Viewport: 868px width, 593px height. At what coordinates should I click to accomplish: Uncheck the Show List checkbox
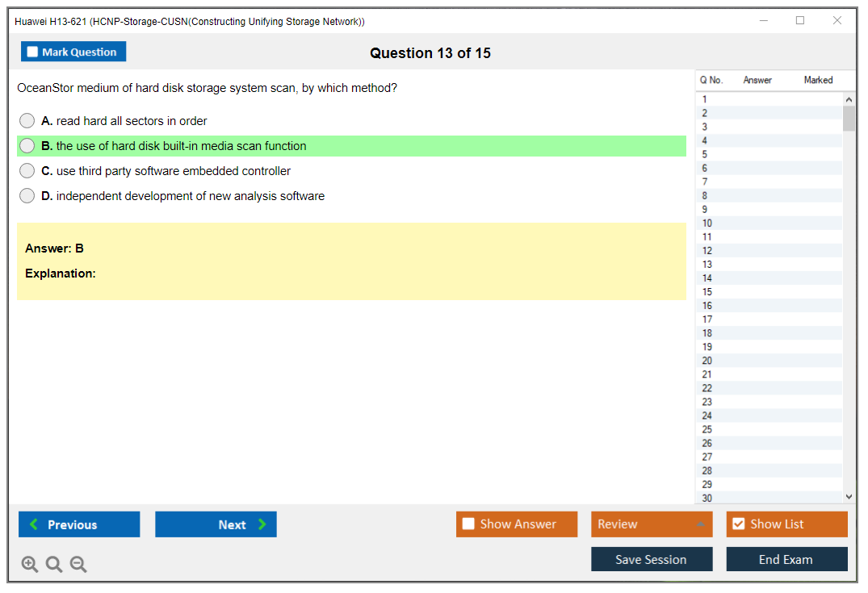pyautogui.click(x=738, y=524)
